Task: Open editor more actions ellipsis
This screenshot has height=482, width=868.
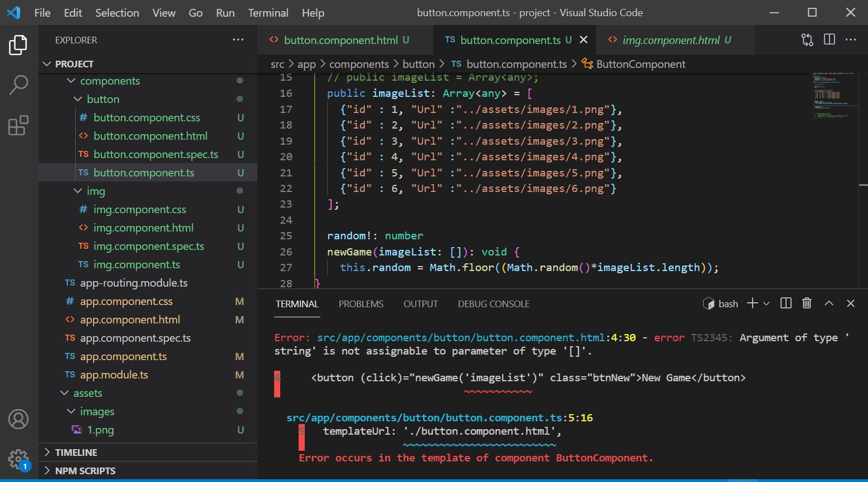Action: [x=851, y=40]
